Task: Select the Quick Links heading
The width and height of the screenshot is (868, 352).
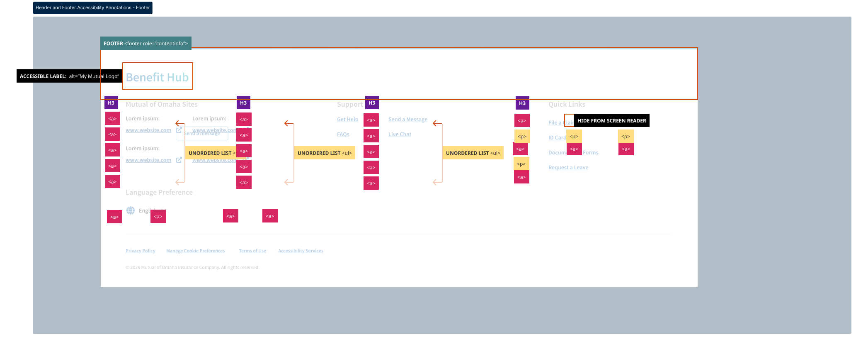Action: pyautogui.click(x=567, y=104)
